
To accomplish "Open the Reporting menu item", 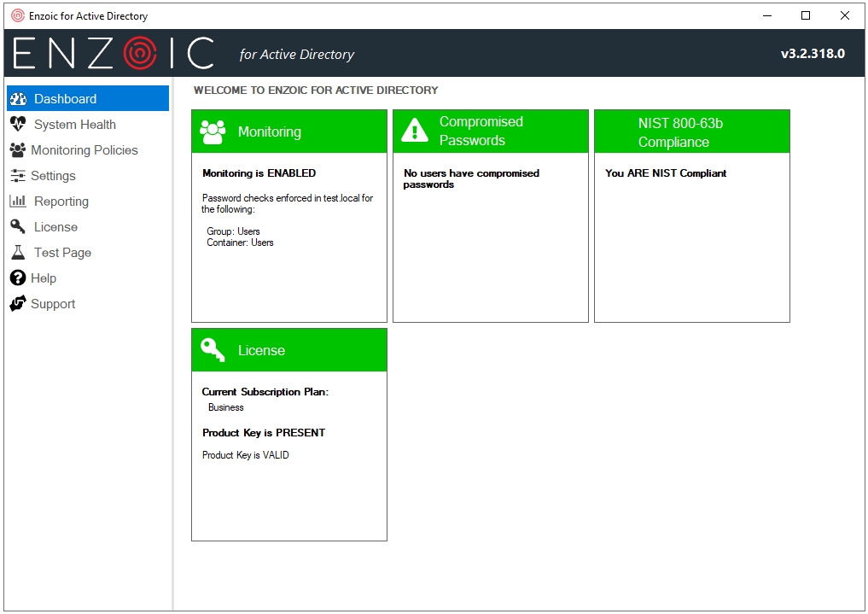I will (61, 202).
